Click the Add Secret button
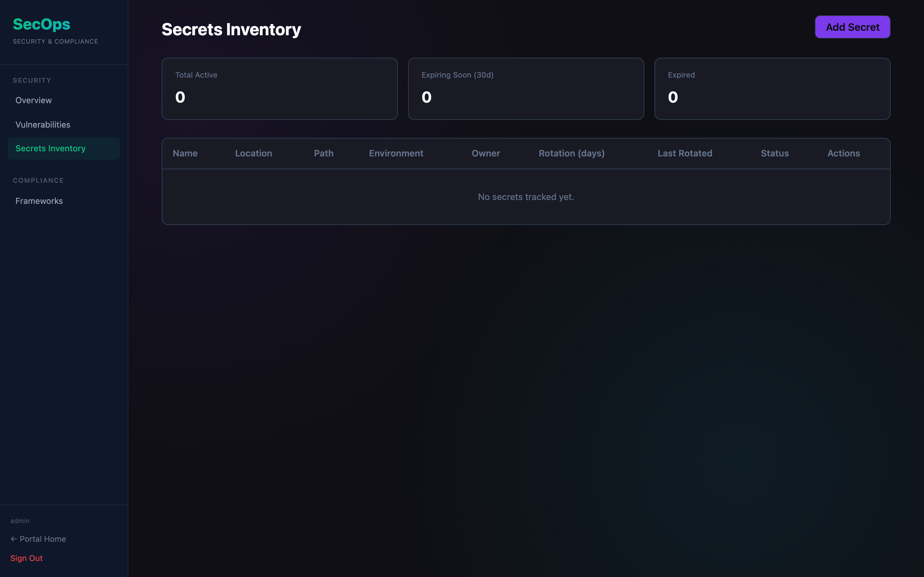924x577 pixels. point(852,27)
